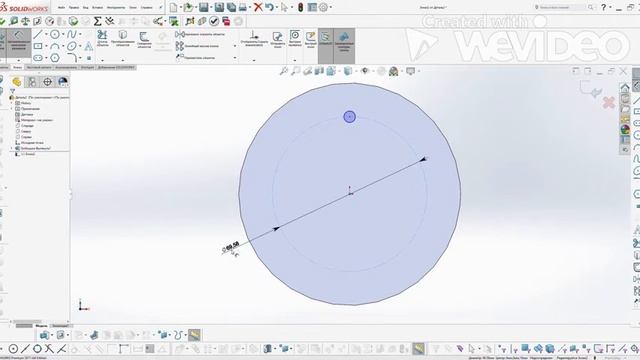
Task: Open the Line tool dropdown arrow
Action: click(46, 34)
